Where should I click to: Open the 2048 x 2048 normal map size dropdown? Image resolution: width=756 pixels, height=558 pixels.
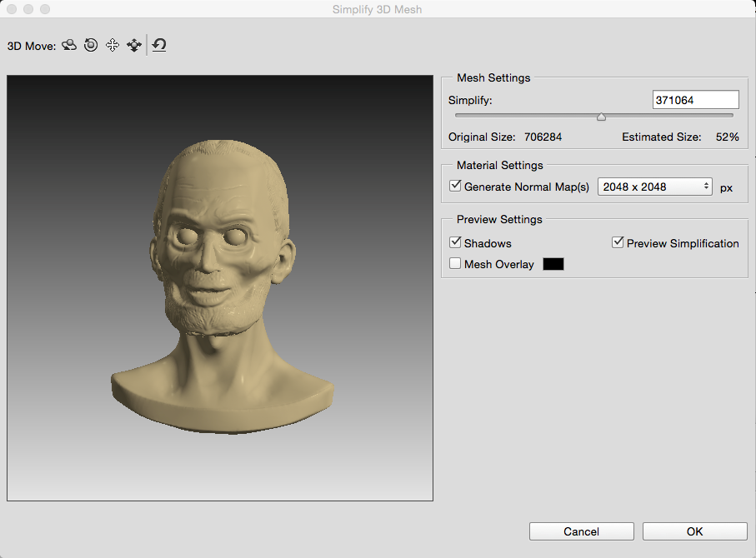[655, 187]
